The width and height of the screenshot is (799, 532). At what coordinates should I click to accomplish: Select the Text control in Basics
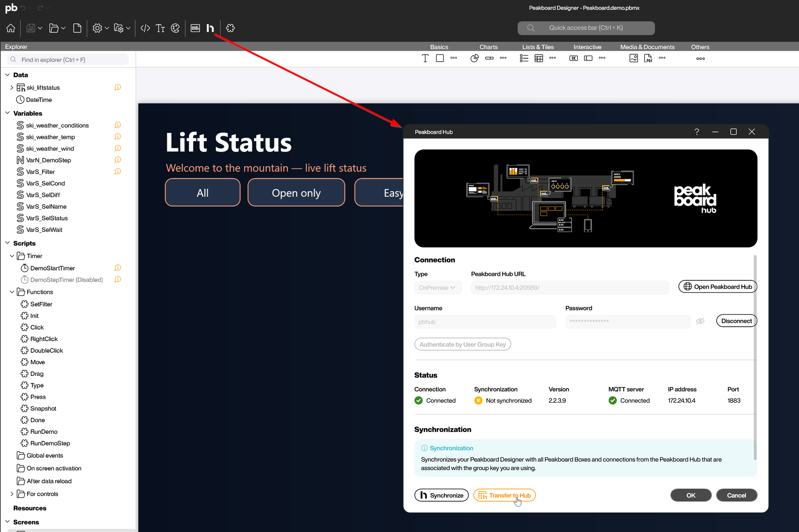(x=425, y=58)
